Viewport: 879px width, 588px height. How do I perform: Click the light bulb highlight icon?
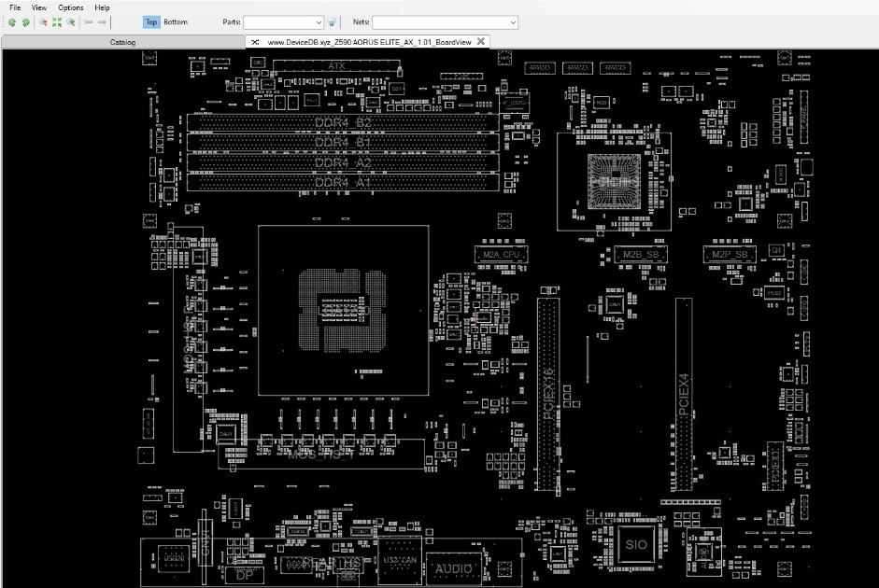coord(332,22)
